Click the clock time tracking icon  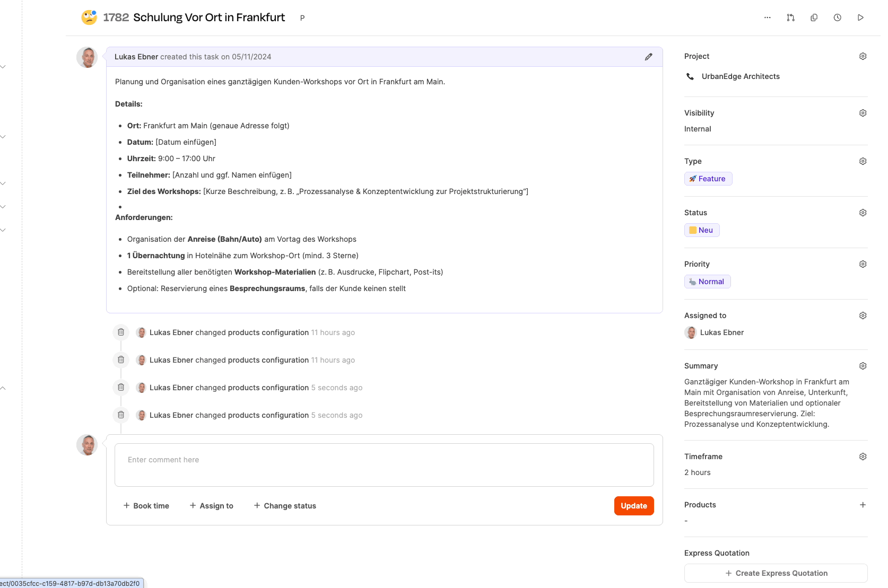837,17
